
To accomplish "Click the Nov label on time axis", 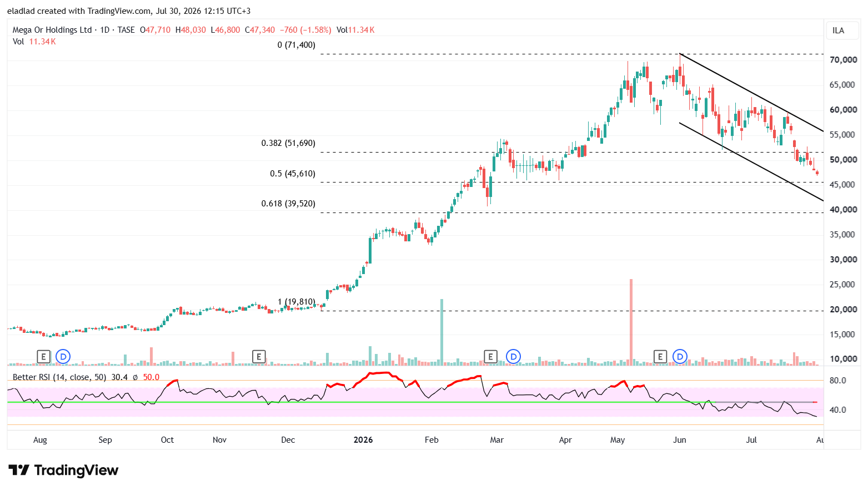I will click(219, 440).
